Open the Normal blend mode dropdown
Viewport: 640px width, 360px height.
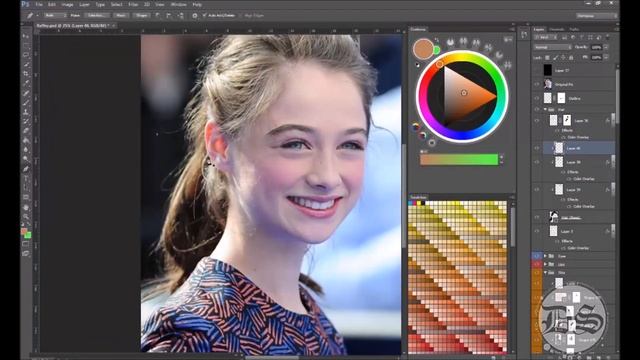pyautogui.click(x=553, y=47)
